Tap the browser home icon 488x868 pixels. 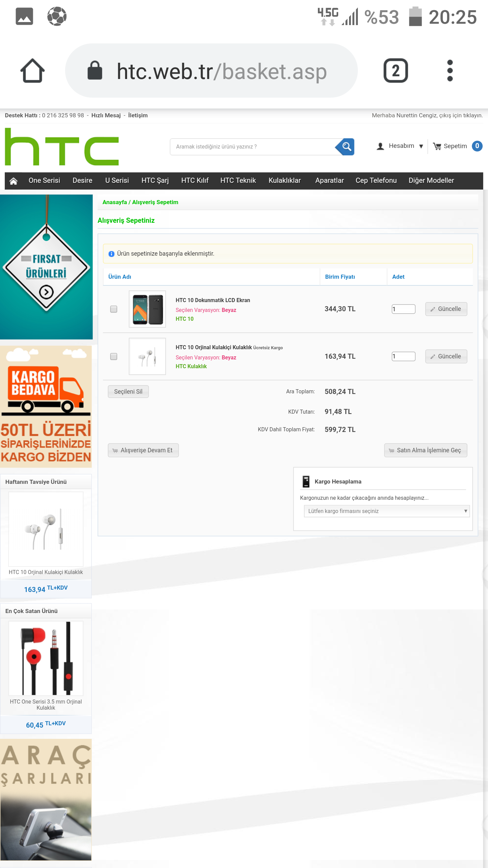pyautogui.click(x=33, y=71)
